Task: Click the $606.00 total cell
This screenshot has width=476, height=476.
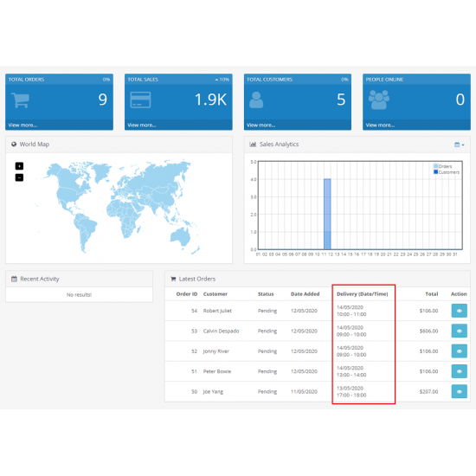Action: (428, 331)
